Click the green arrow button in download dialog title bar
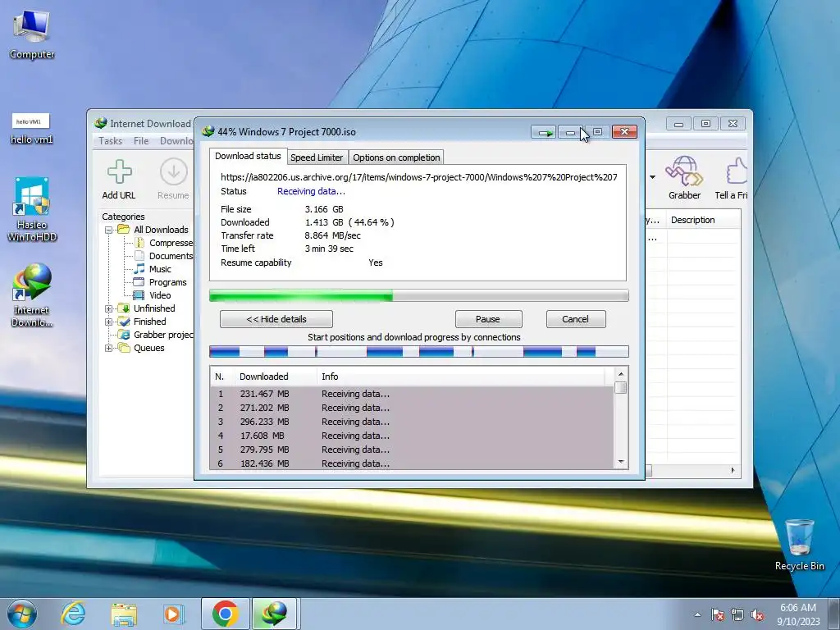The image size is (840, 630). coord(545,132)
